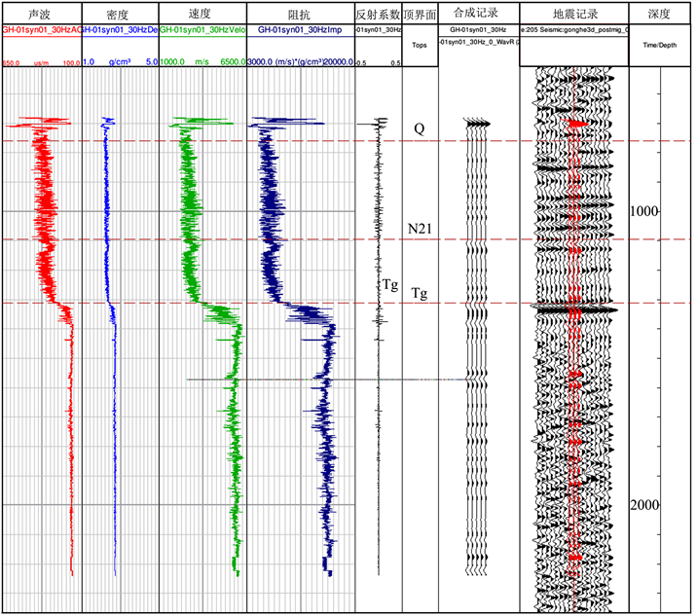The image size is (697, 616).
Task: Select the 反射系数 track header
Action: coord(378,15)
